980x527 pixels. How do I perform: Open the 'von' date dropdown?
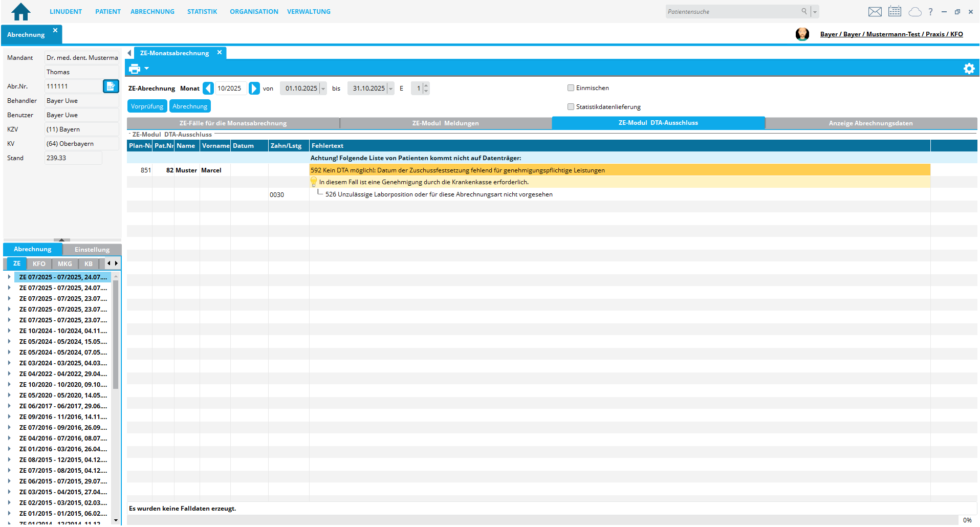[x=323, y=89]
